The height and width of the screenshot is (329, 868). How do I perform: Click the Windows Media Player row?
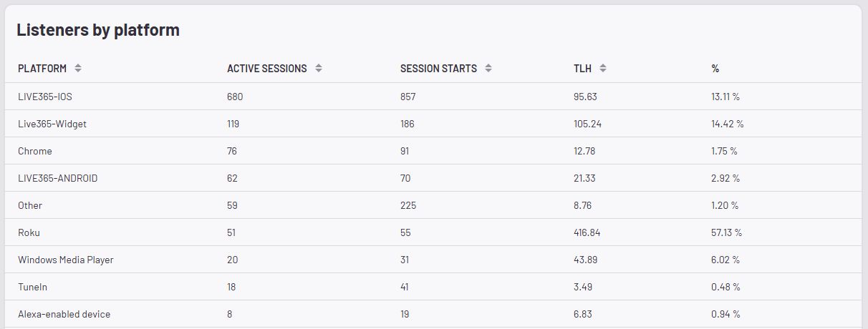click(66, 260)
